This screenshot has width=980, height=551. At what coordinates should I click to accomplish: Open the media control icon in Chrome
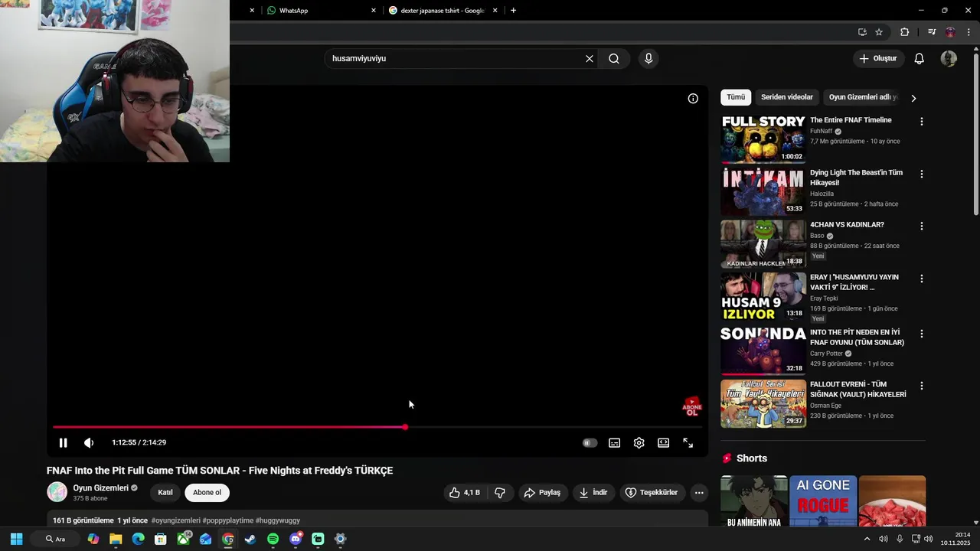[932, 32]
